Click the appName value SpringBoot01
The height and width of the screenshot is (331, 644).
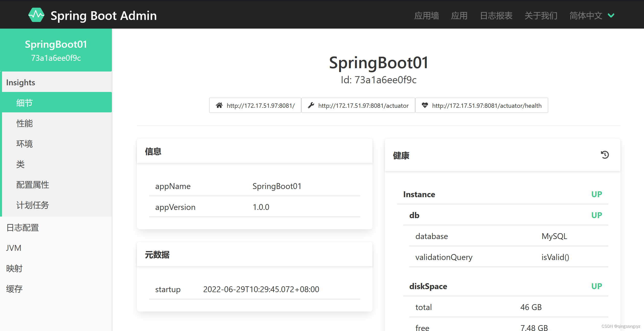[277, 186]
